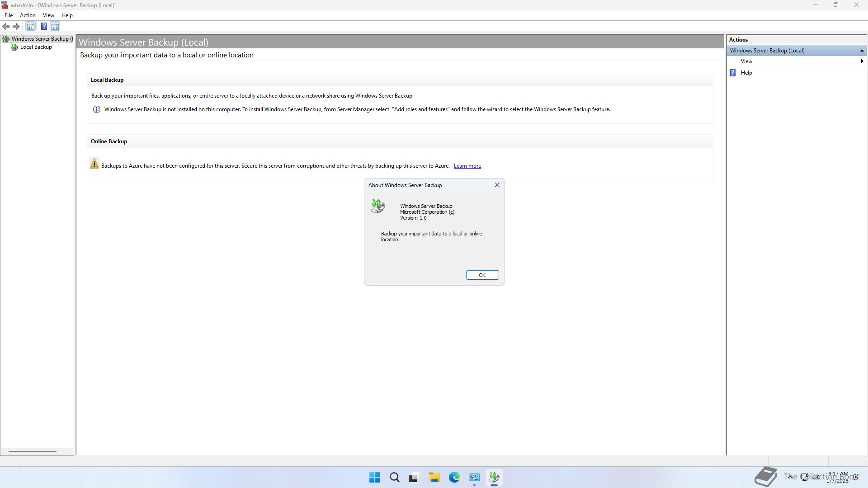
Task: Toggle Show/Hide Console Tree toolbar button
Action: tap(30, 26)
